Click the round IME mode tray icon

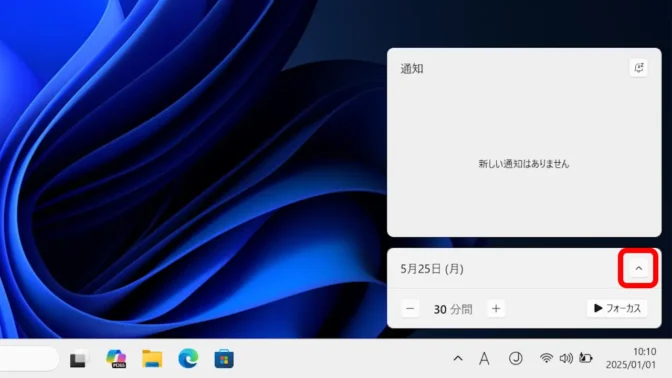pos(516,358)
